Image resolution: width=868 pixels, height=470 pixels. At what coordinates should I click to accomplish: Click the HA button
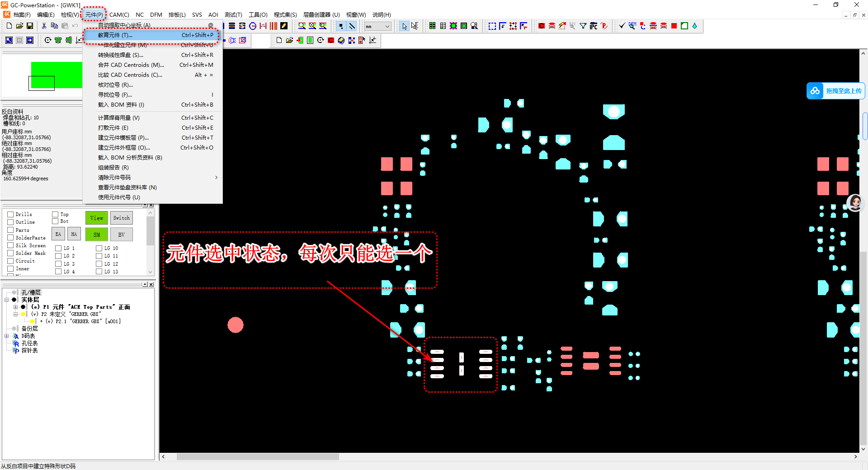point(74,234)
